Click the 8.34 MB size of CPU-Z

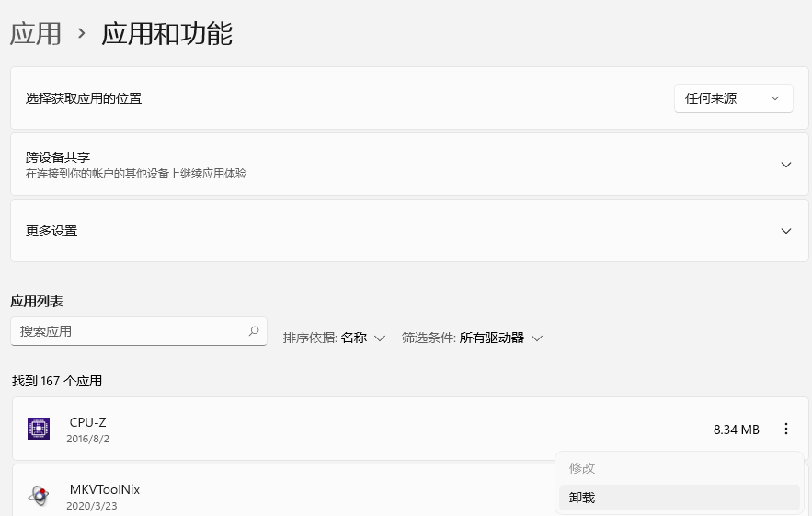click(x=736, y=430)
